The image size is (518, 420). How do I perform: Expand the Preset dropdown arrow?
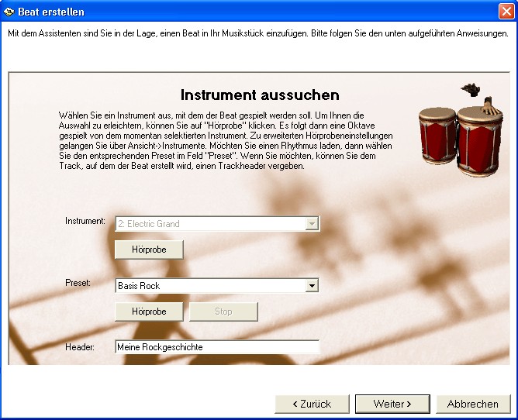click(312, 286)
